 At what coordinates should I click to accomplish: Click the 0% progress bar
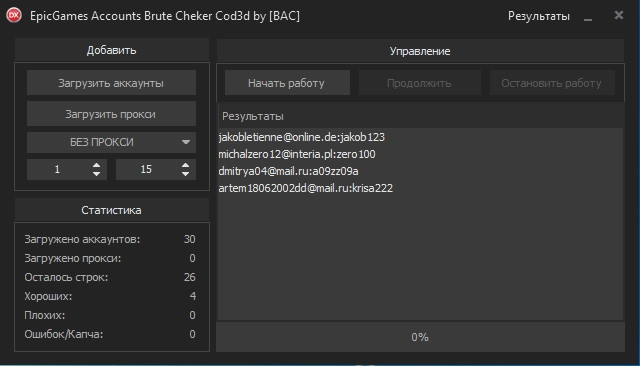(x=420, y=337)
